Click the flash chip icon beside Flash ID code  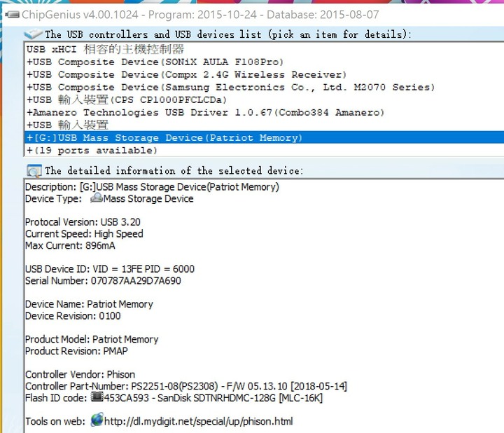(97, 397)
